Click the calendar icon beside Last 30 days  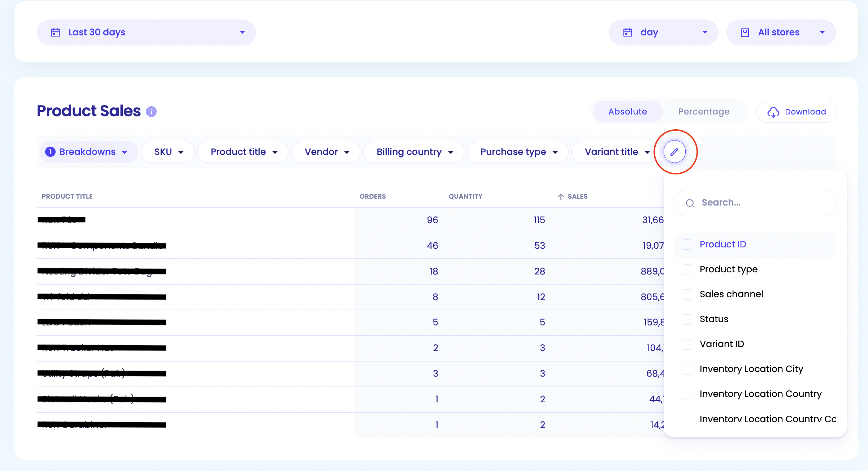click(x=55, y=33)
